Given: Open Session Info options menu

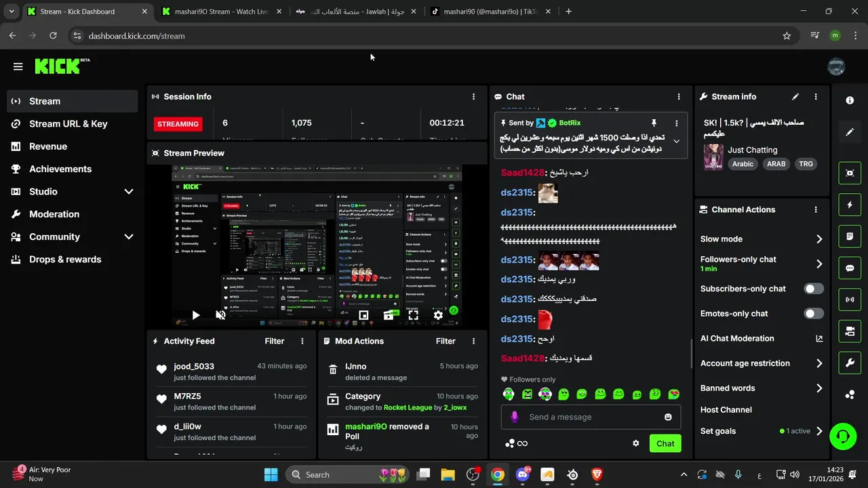Looking at the screenshot, I should 473,97.
